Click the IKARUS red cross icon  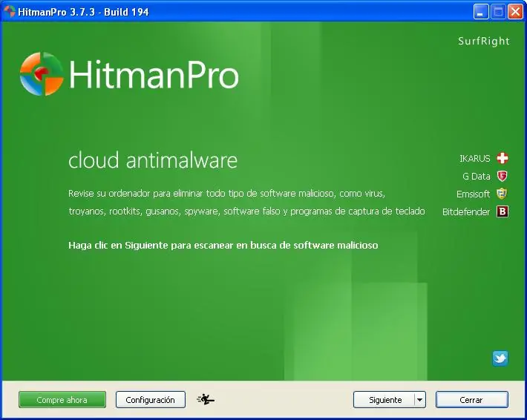click(x=502, y=158)
